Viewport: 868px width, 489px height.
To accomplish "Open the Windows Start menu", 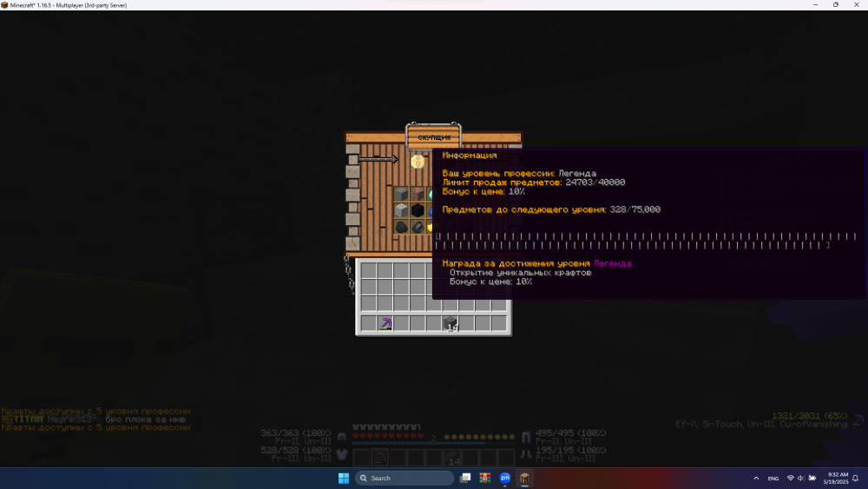I will tap(344, 478).
